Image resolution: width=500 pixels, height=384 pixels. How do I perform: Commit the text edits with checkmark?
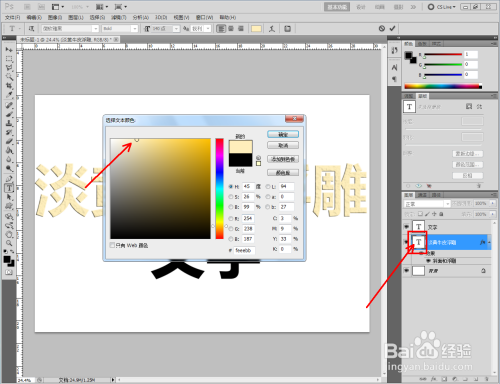pyautogui.click(x=392, y=29)
